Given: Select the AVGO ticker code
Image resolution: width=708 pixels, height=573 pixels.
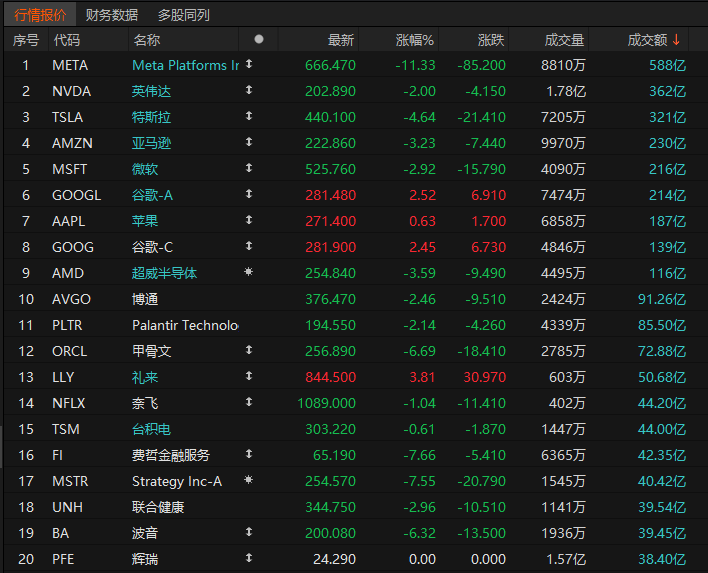Looking at the screenshot, I should pos(71,299).
